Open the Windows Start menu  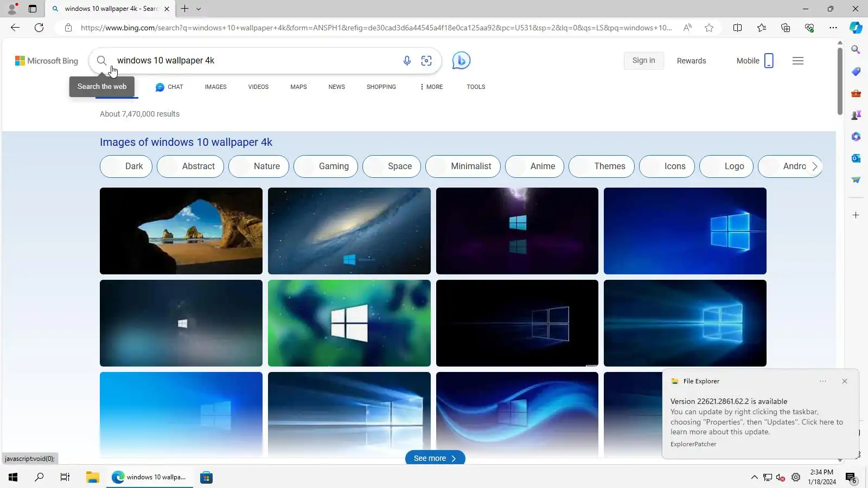(x=13, y=477)
